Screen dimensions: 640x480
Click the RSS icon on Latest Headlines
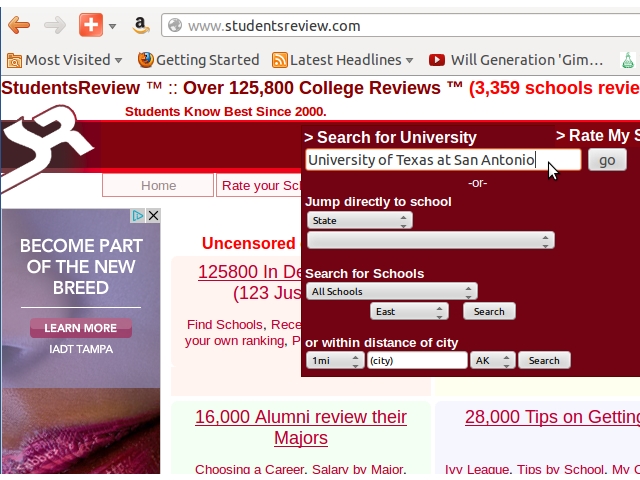280,60
